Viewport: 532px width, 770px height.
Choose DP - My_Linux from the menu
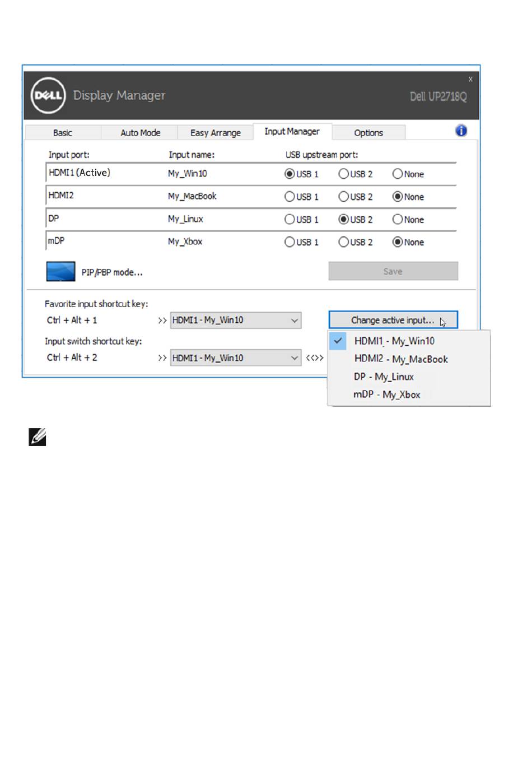[x=409, y=377]
